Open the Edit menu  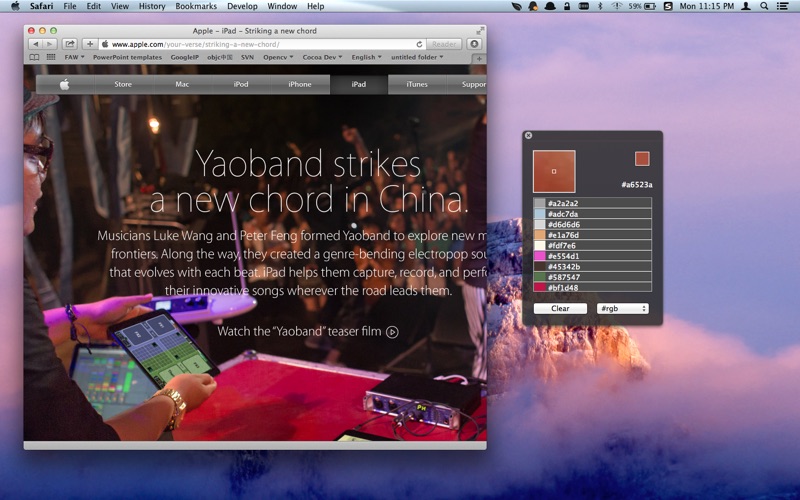tap(93, 6)
